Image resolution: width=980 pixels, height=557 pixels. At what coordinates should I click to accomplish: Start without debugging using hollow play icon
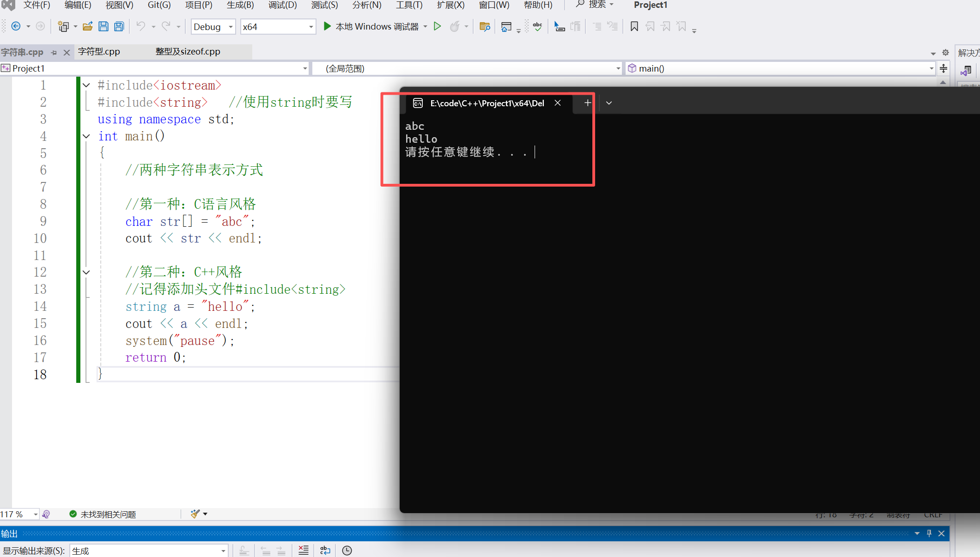437,26
